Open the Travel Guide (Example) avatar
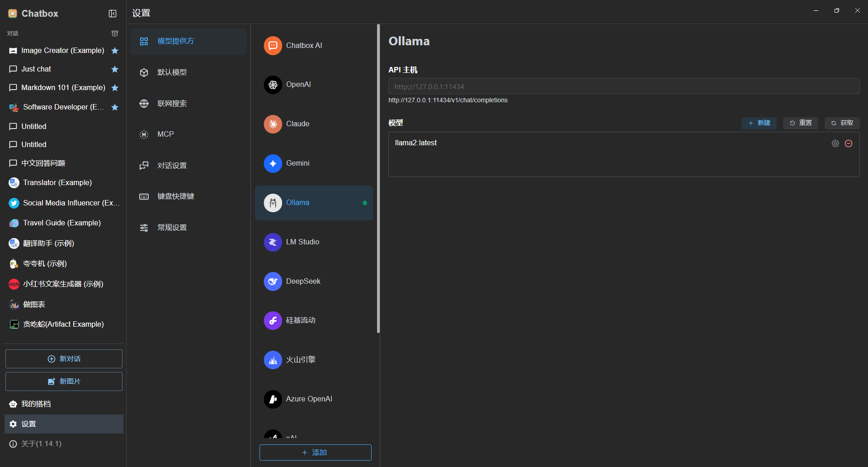The width and height of the screenshot is (868, 467). click(x=14, y=223)
